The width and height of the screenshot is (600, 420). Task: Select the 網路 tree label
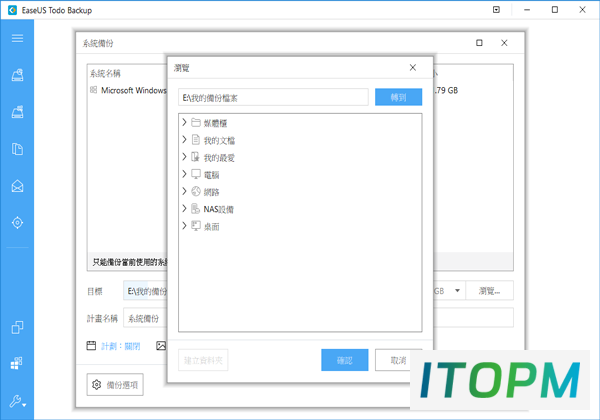click(212, 192)
